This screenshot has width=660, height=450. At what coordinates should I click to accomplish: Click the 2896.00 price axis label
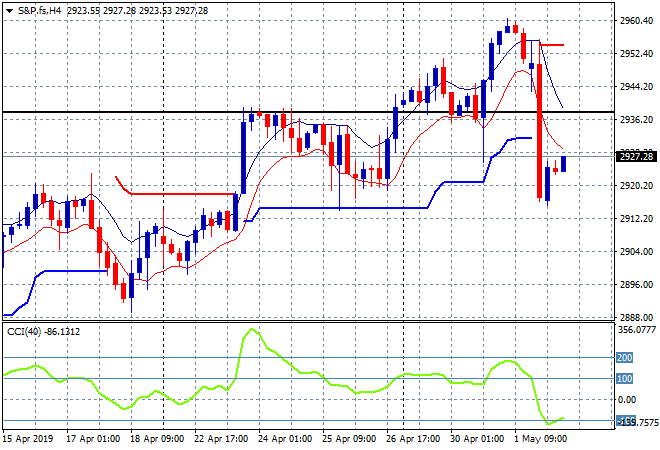point(636,285)
